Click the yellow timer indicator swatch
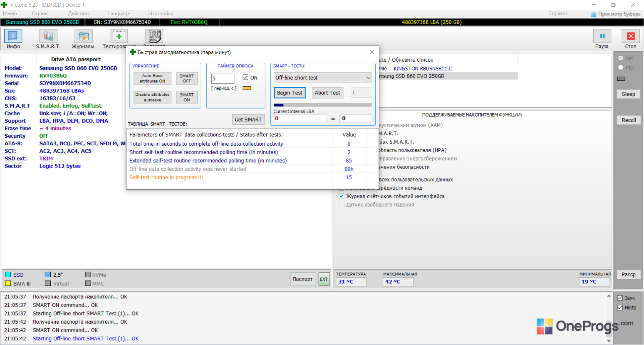 click(247, 88)
